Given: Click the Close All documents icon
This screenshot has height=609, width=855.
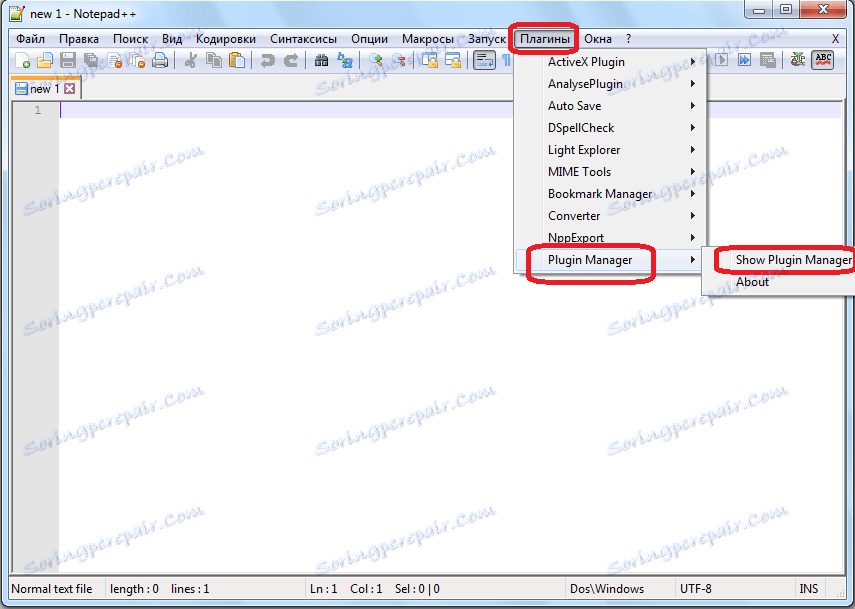Looking at the screenshot, I should pos(137,60).
